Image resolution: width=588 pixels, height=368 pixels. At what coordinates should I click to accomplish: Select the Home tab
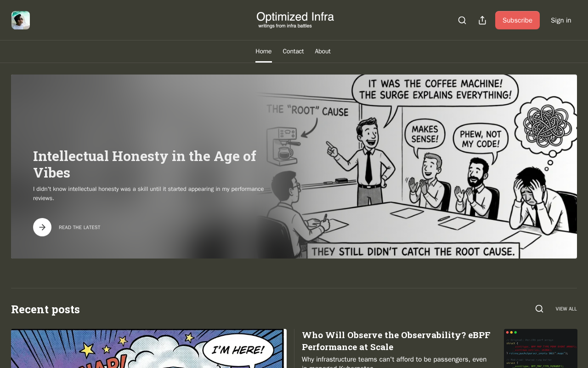[x=264, y=52]
